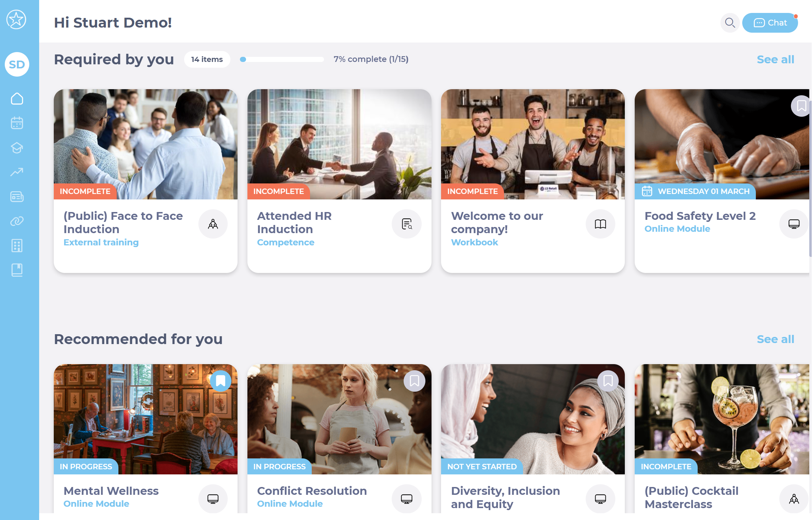This screenshot has height=520, width=812.
Task: Click See all for Recommended for you
Action: 775,339
